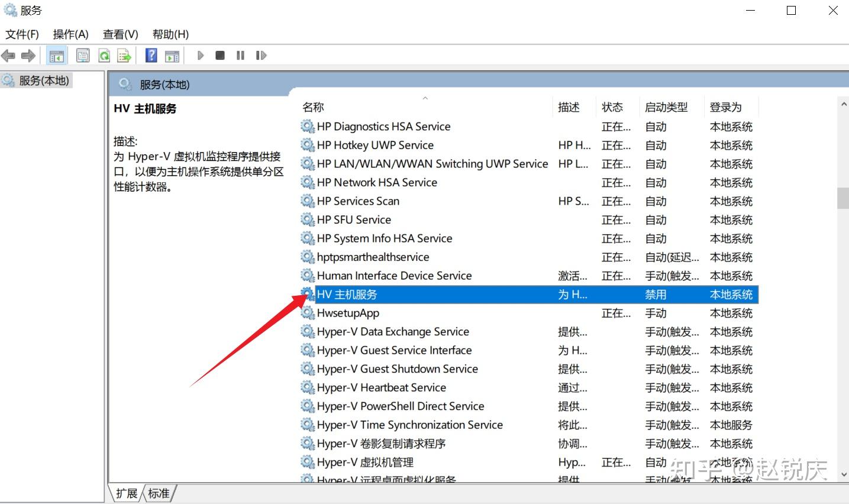This screenshot has height=504, width=849.
Task: Export the services list to file
Action: pyautogui.click(x=124, y=55)
